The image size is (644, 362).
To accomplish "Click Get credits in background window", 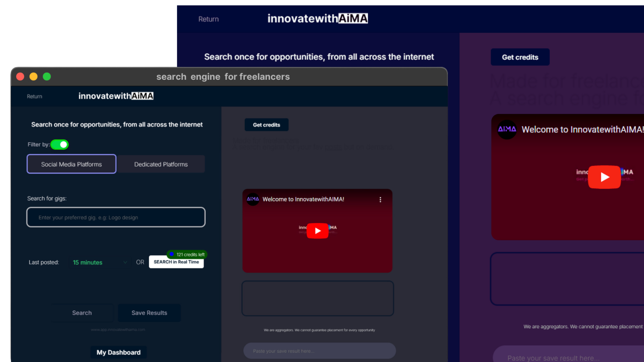I will pos(520,57).
